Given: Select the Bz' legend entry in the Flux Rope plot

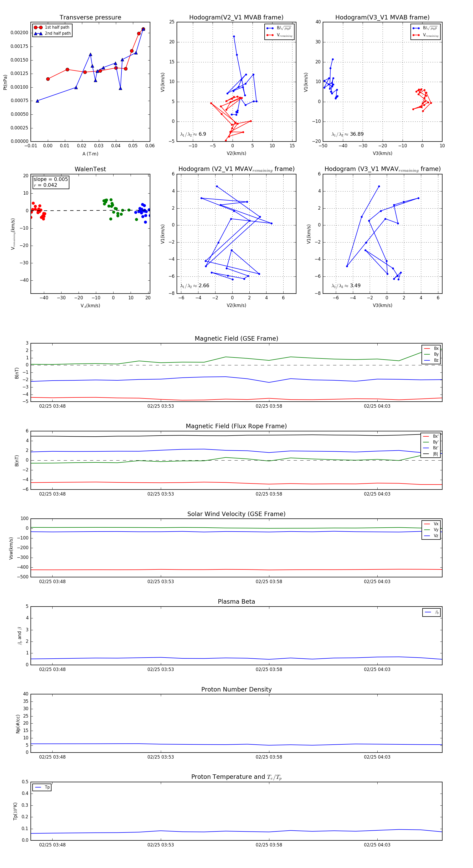Looking at the screenshot, I should [431, 448].
